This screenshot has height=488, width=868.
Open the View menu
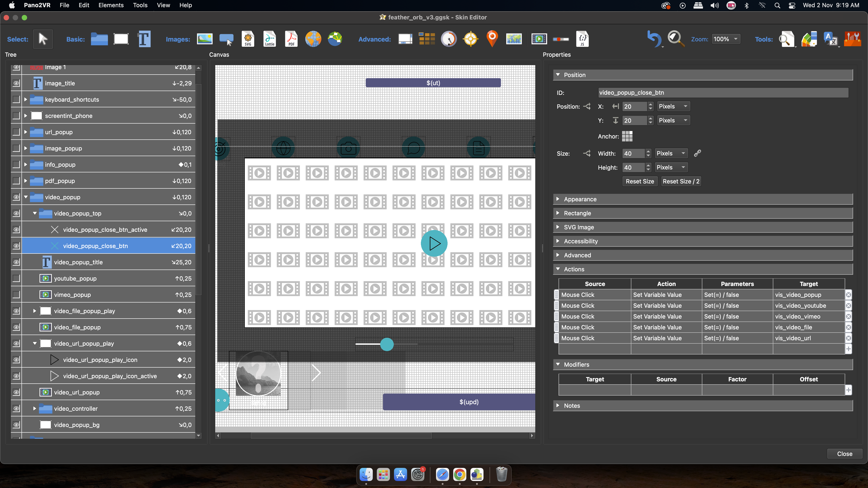[x=163, y=5]
